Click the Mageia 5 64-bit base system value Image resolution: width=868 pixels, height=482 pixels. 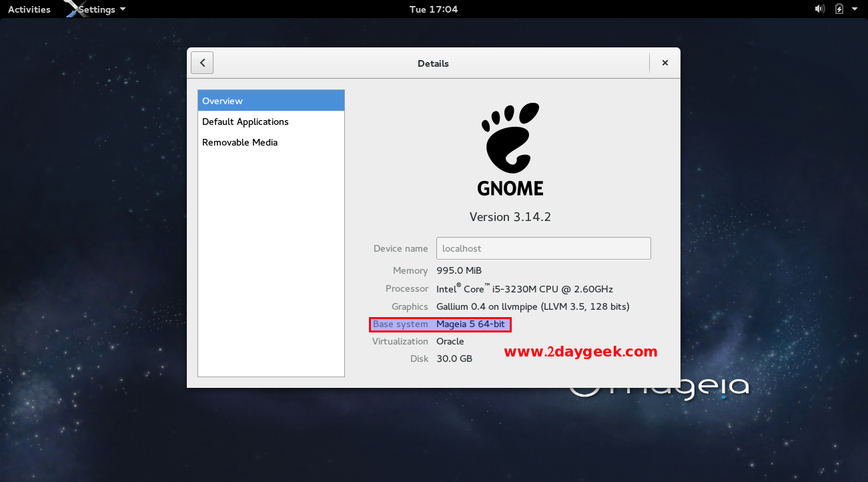point(473,324)
